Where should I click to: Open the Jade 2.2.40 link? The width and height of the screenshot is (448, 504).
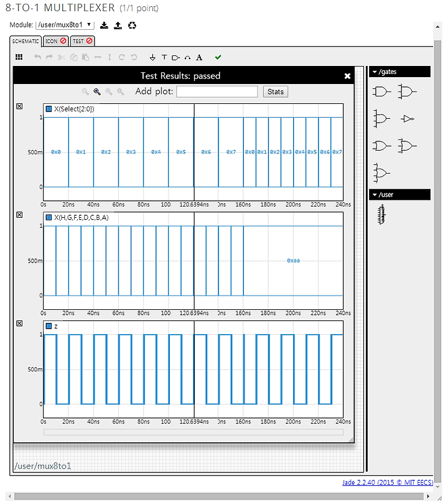[388, 482]
